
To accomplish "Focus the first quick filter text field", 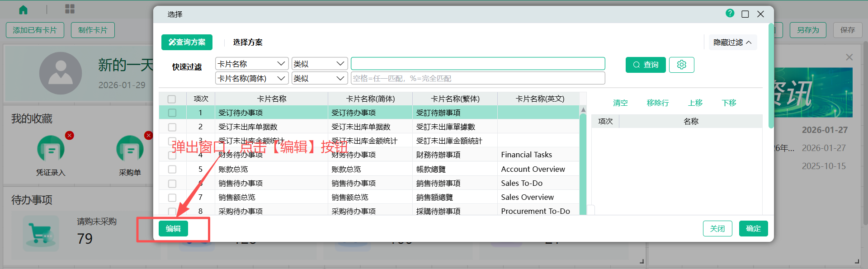I will point(477,64).
